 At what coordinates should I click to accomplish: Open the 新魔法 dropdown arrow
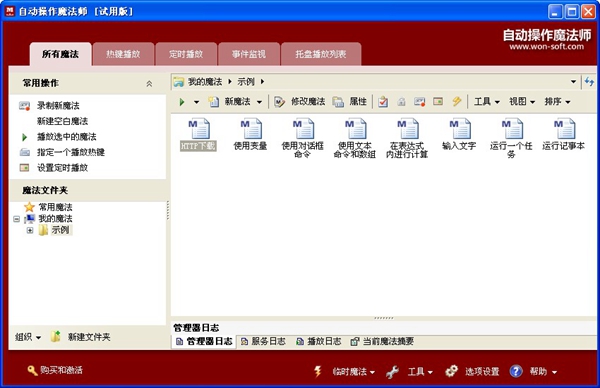click(259, 102)
